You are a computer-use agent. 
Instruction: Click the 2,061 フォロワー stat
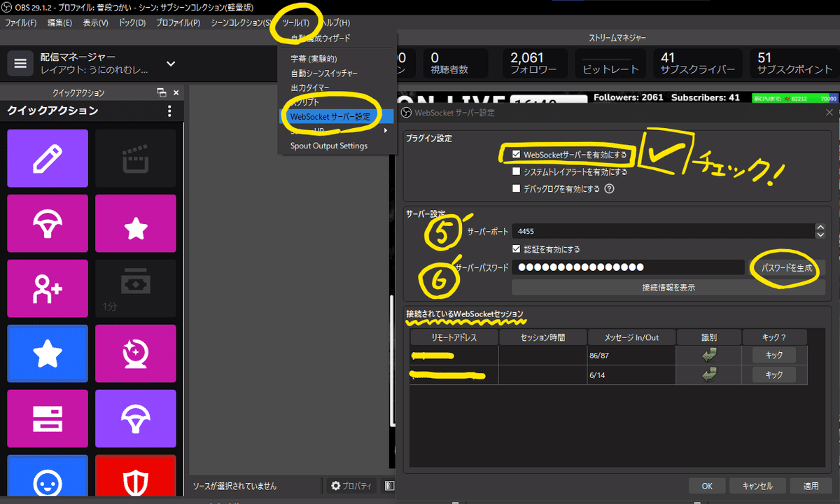[535, 63]
